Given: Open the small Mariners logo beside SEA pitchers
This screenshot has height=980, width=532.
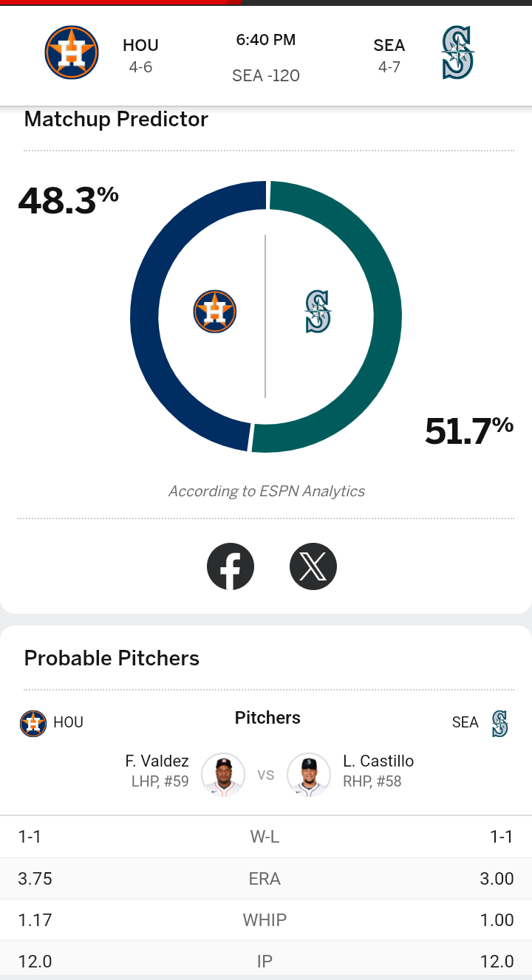Looking at the screenshot, I should (500, 723).
